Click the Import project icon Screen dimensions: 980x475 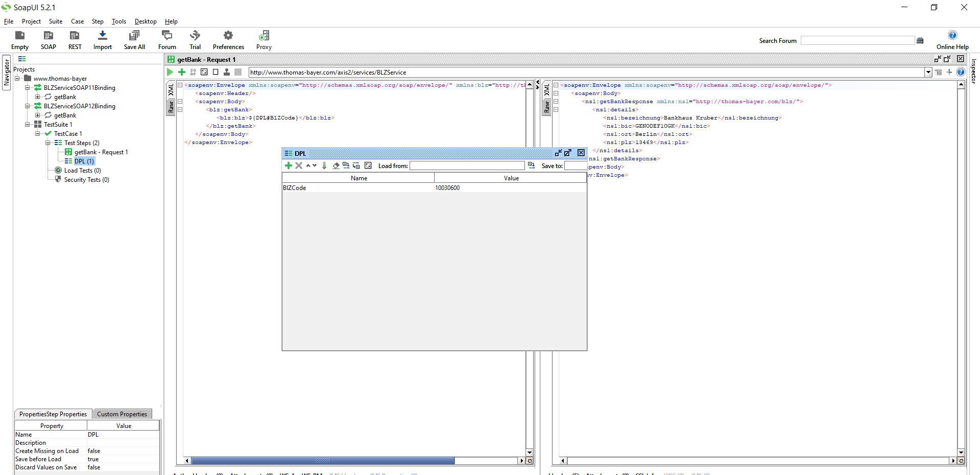[x=103, y=40]
